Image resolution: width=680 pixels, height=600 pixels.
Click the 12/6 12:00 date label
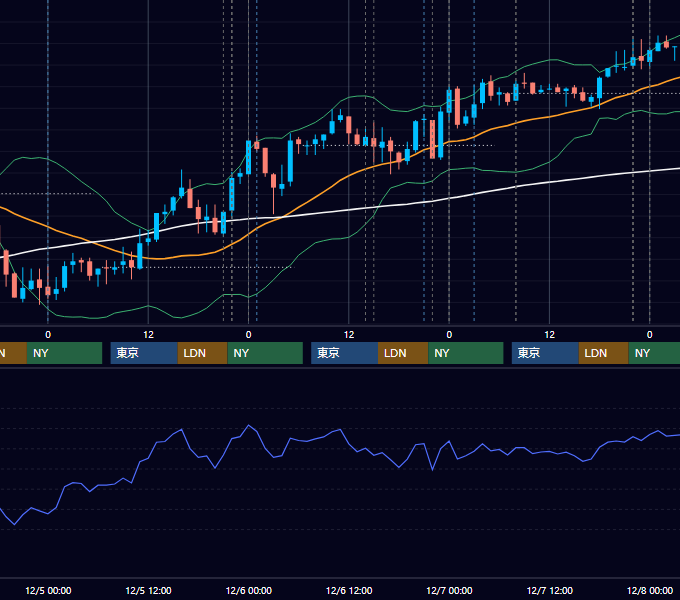349,590
